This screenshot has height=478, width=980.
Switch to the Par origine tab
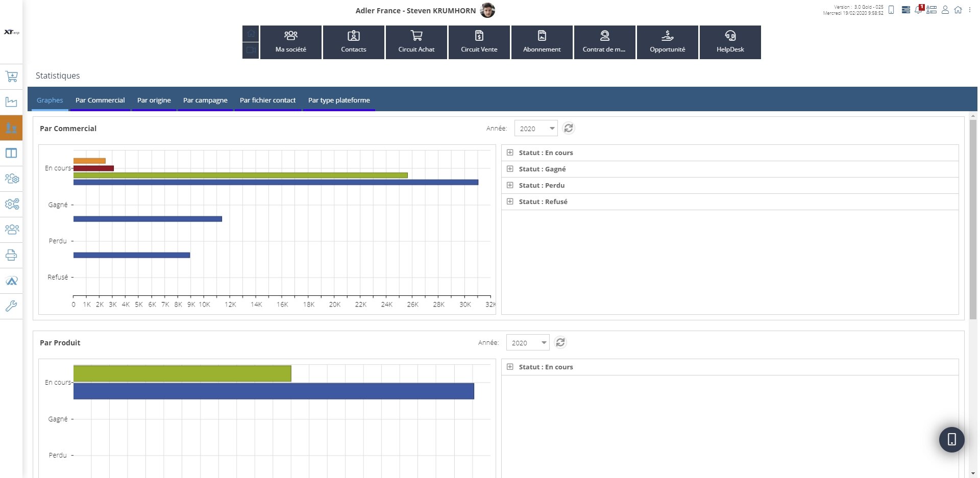point(154,100)
